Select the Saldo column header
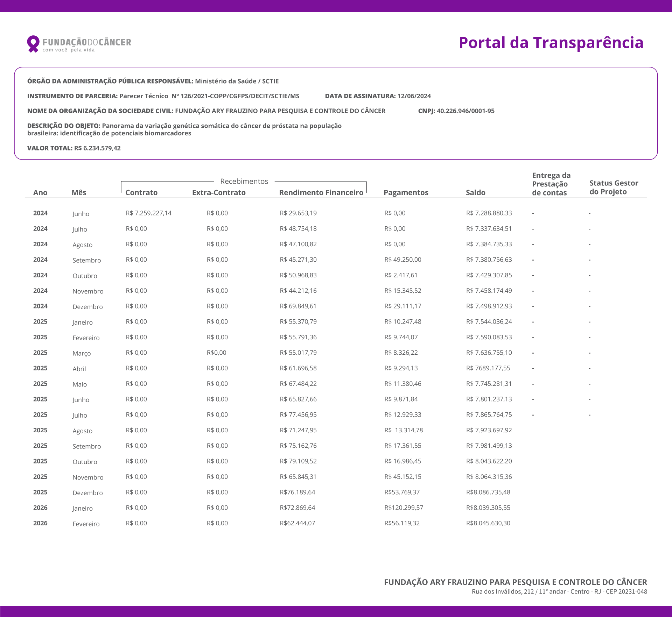 475,192
